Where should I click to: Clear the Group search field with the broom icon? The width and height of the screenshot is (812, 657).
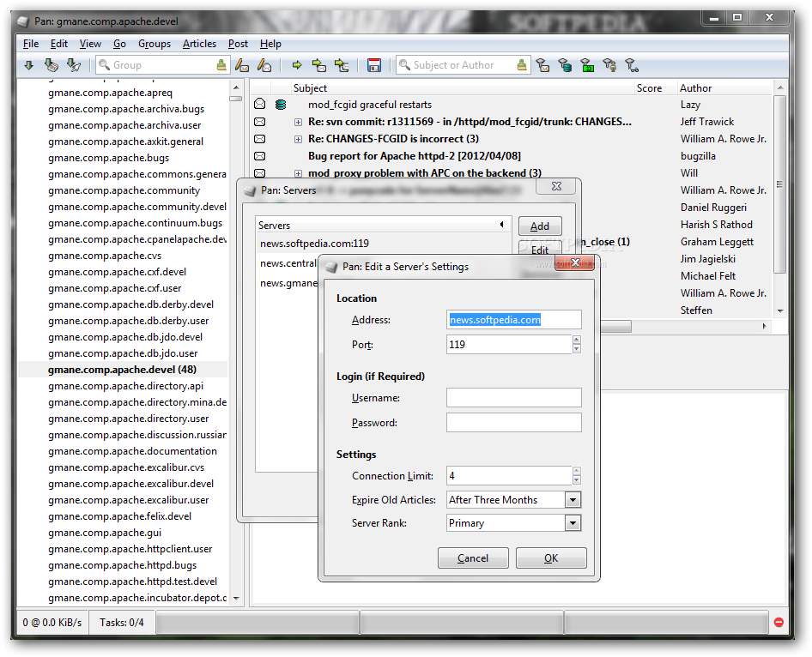click(x=221, y=65)
